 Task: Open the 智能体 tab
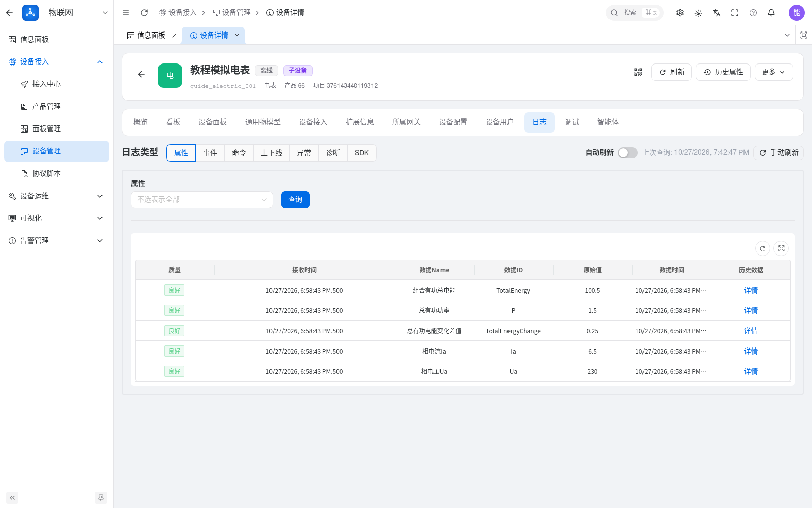608,122
